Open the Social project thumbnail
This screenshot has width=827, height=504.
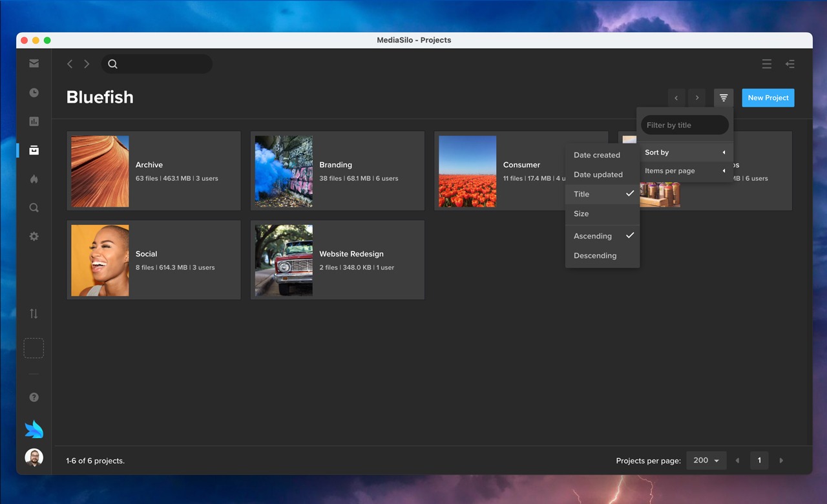100,260
